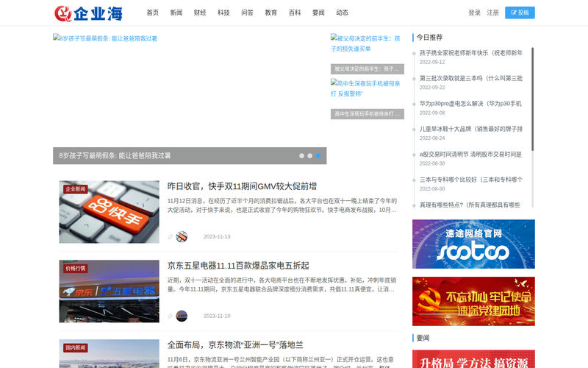Click the 国内新闻 category tag
Image resolution: width=588 pixels, height=368 pixels.
tap(76, 347)
